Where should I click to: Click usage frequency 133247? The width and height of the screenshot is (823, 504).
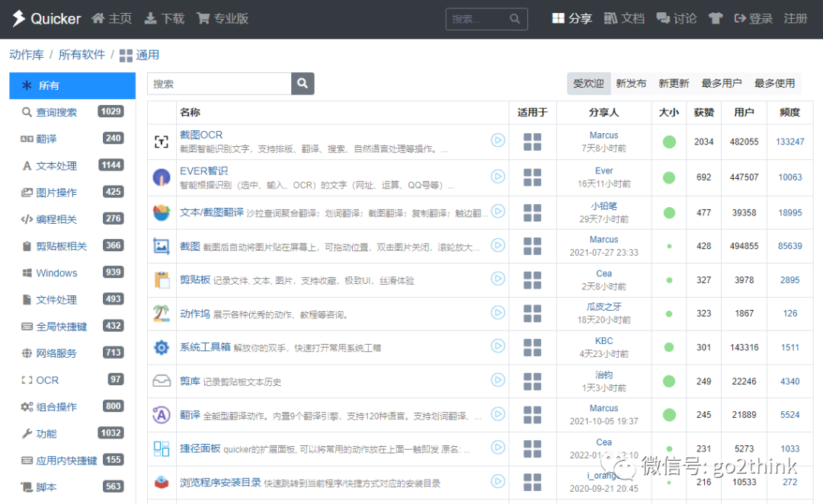(790, 142)
